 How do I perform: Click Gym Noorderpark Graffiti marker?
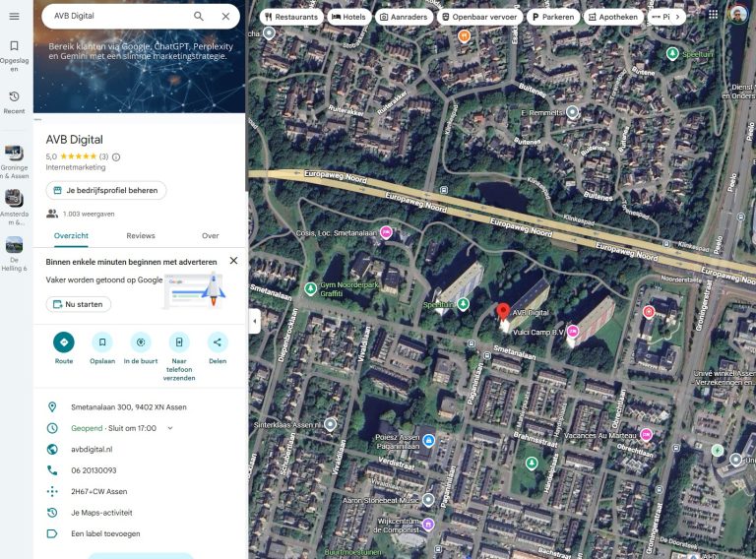(x=310, y=288)
